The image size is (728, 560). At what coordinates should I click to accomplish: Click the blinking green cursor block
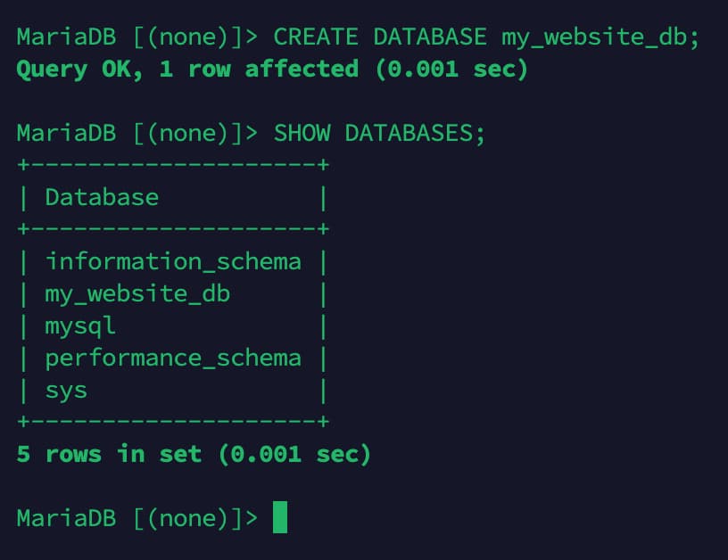point(280,517)
